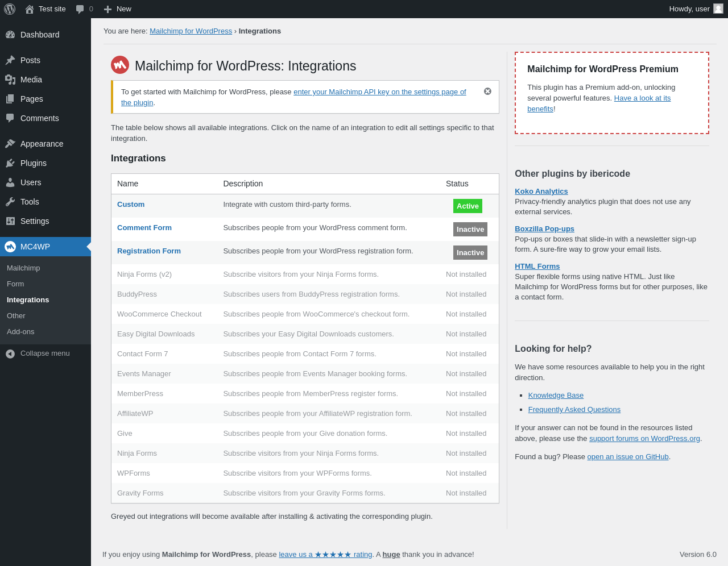Click the Plugins plug icon
Image resolution: width=728 pixels, height=566 pixels.
(10, 163)
